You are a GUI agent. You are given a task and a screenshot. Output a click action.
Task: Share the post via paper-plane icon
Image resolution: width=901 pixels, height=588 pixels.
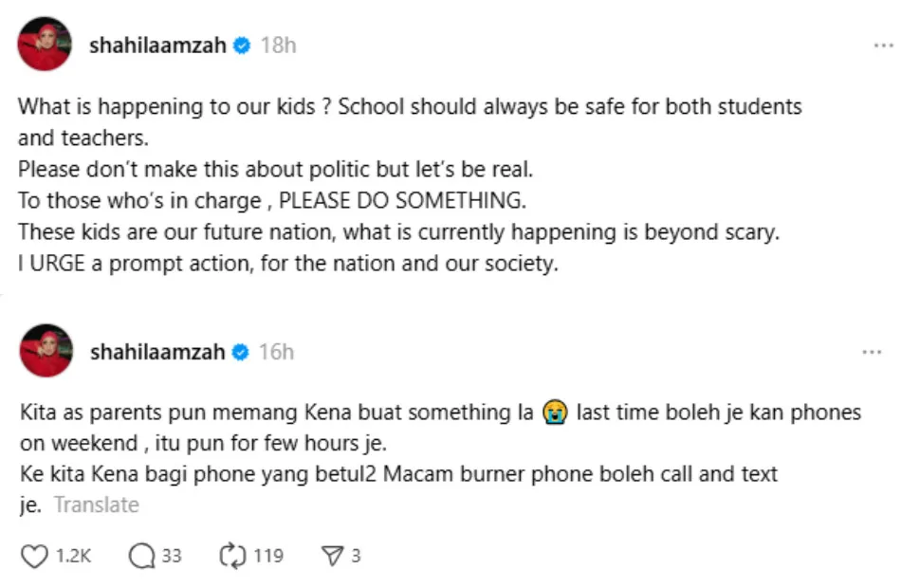point(331,556)
